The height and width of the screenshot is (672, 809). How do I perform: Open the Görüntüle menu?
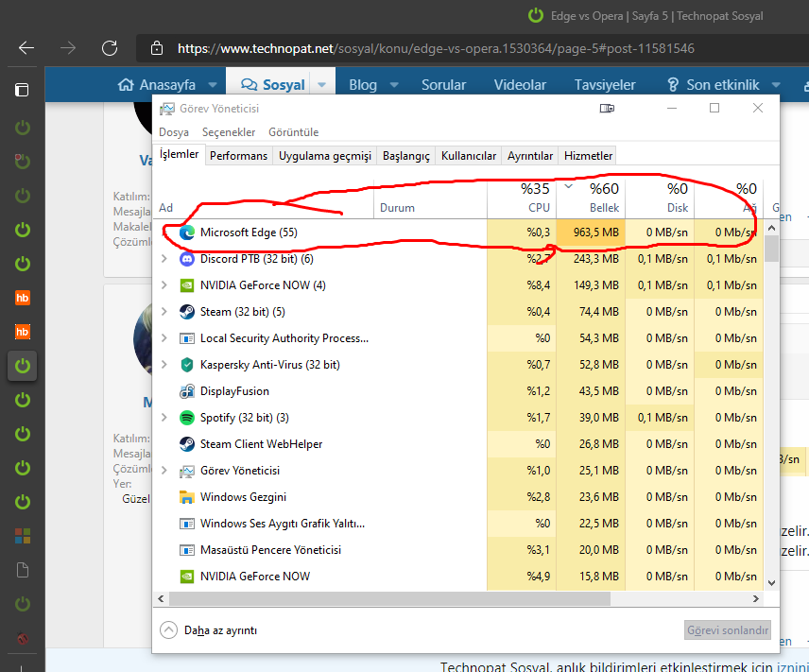(293, 132)
